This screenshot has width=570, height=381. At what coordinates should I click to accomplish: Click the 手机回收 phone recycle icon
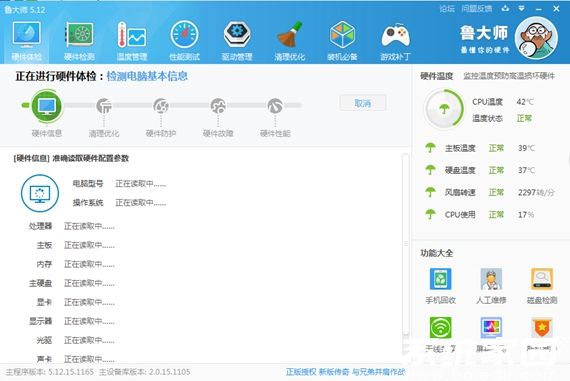coord(441,279)
